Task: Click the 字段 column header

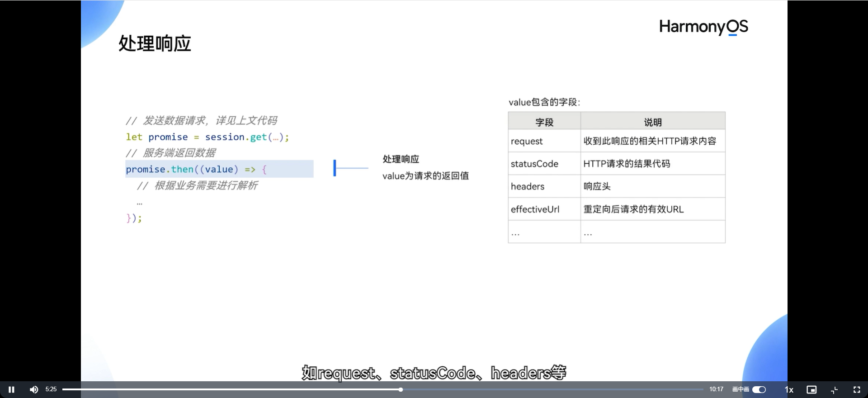Action: tap(544, 122)
